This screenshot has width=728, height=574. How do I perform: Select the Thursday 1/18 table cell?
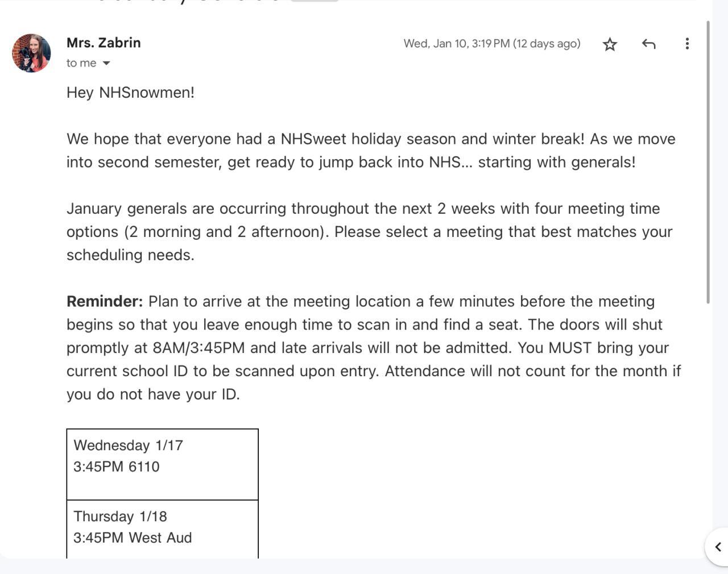[x=162, y=529]
